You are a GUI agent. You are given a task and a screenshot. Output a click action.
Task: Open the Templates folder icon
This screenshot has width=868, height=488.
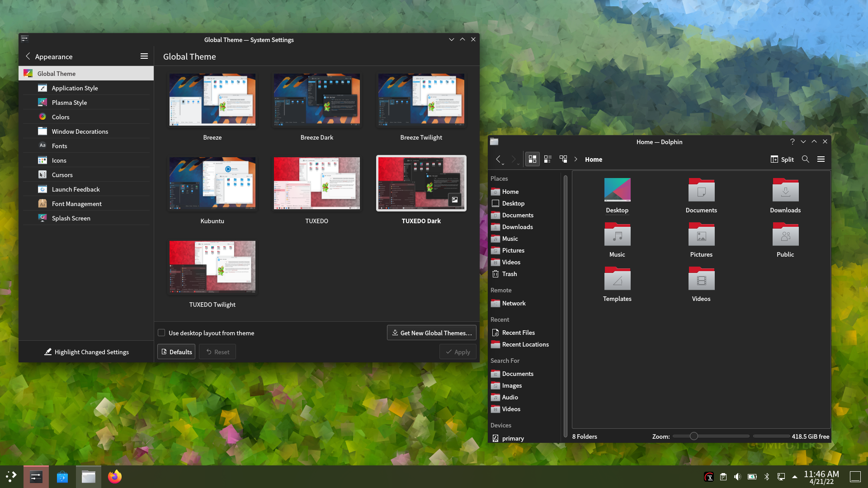click(x=617, y=278)
